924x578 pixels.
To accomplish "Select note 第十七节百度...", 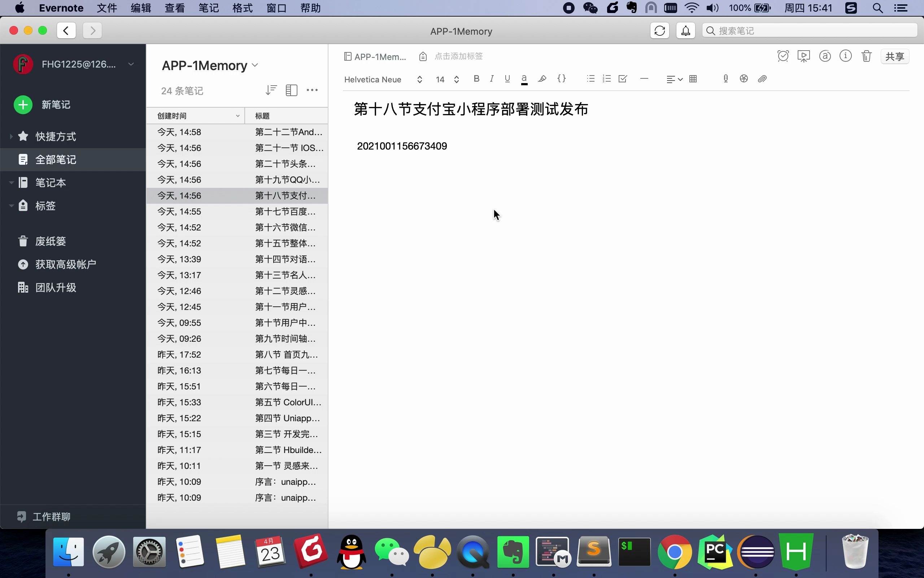I will click(237, 212).
